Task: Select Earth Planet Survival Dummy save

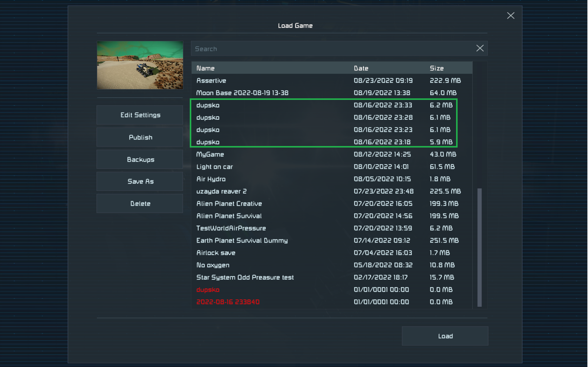Action: point(242,240)
